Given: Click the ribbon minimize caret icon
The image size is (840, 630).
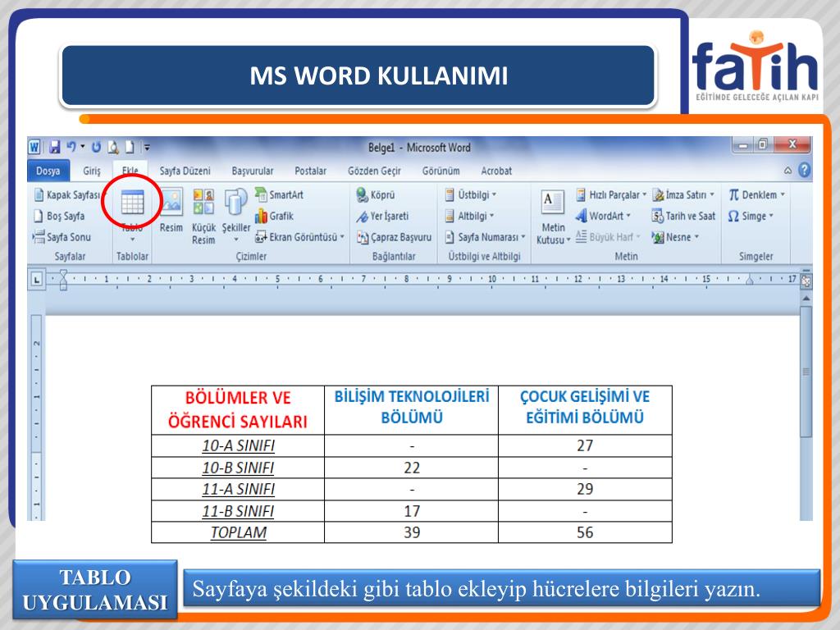Looking at the screenshot, I should 787,171.
